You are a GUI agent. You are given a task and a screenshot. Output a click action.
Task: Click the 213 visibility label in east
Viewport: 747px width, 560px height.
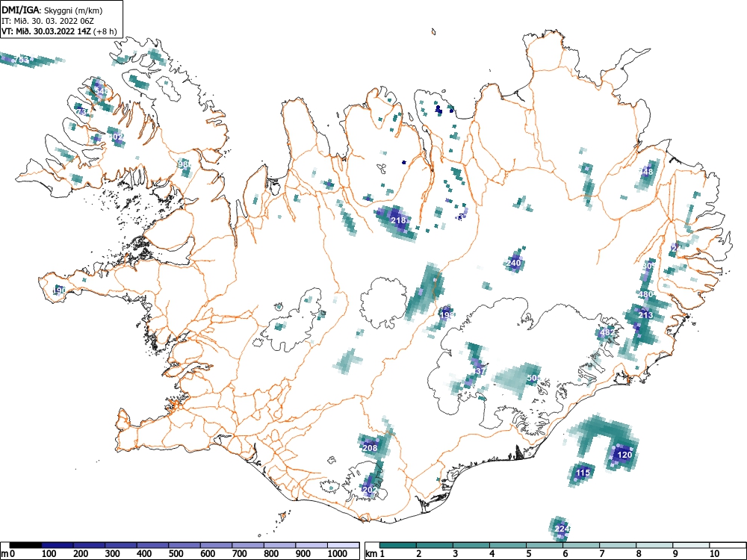(645, 315)
